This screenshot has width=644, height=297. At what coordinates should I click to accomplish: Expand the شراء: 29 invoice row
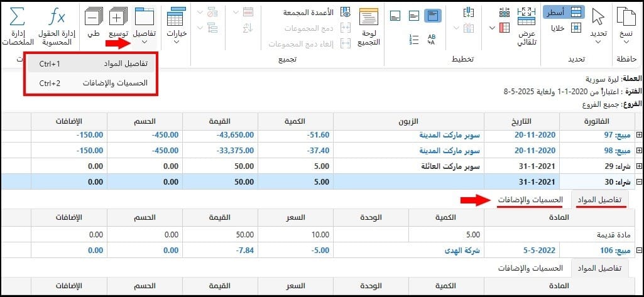(639, 166)
